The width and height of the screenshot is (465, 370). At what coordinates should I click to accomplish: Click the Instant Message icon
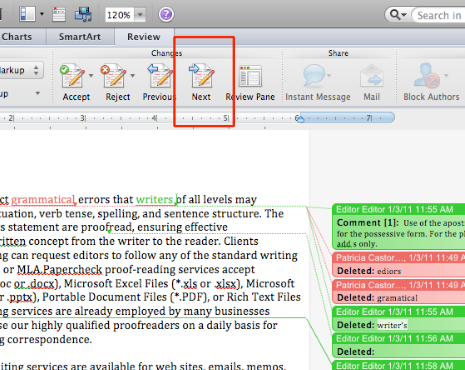point(313,75)
